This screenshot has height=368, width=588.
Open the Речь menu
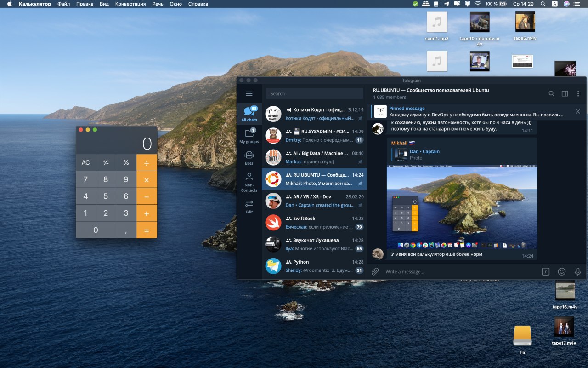coord(158,4)
